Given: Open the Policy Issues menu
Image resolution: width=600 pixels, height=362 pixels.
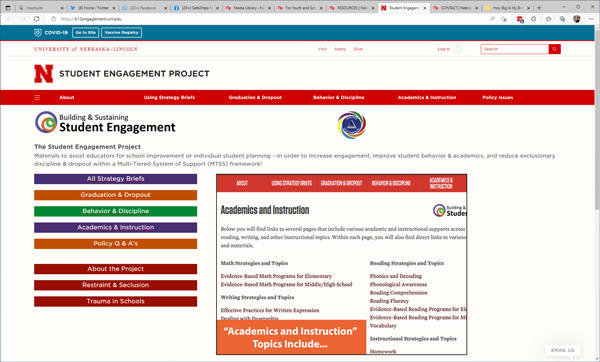Looking at the screenshot, I should point(497,98).
